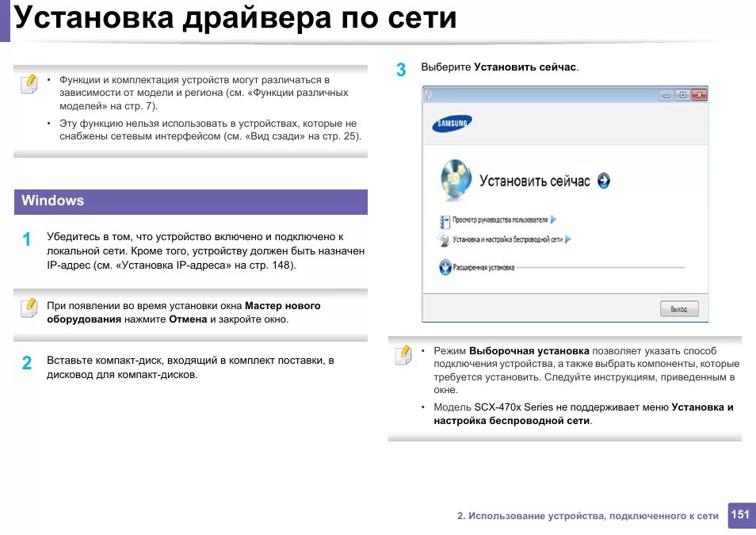Select the Установить сейчас option
The image size is (756, 535).
click(x=535, y=181)
